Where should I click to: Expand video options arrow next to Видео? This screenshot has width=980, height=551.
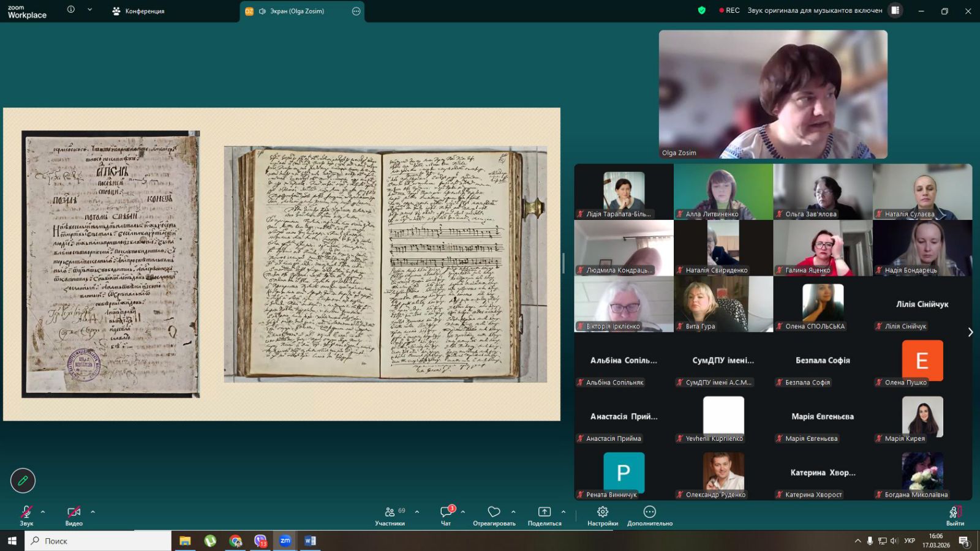93,512
